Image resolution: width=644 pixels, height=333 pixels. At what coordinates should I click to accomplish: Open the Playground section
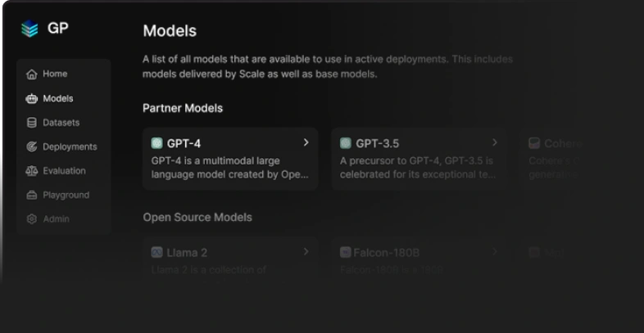pos(66,196)
